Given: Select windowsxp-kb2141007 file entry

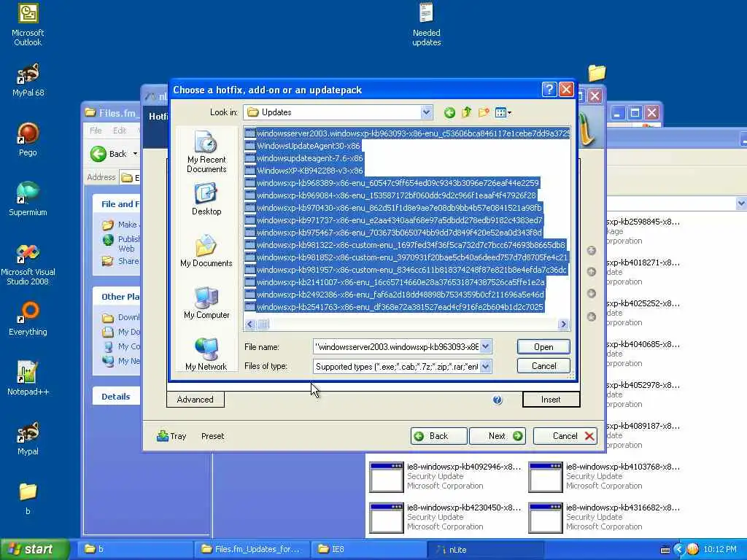Looking at the screenshot, I should pos(395,282).
